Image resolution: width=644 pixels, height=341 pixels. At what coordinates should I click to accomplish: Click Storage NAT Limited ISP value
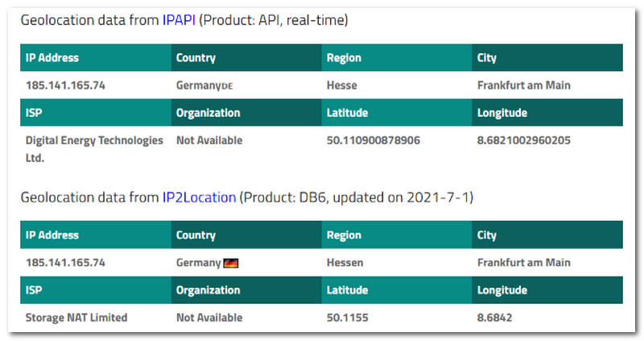76,318
